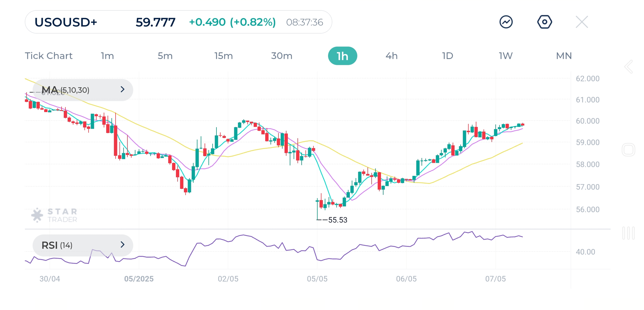
Task: Open the hexagon chart settings icon
Action: point(544,22)
